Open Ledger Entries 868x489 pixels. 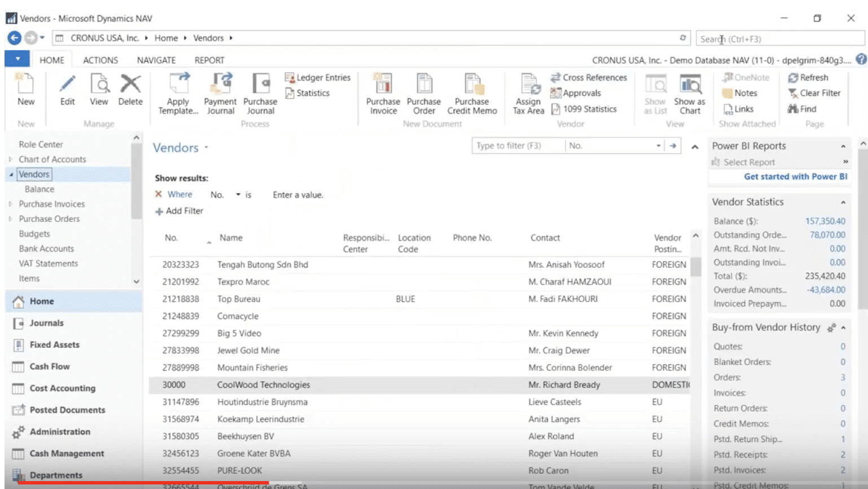(x=318, y=77)
